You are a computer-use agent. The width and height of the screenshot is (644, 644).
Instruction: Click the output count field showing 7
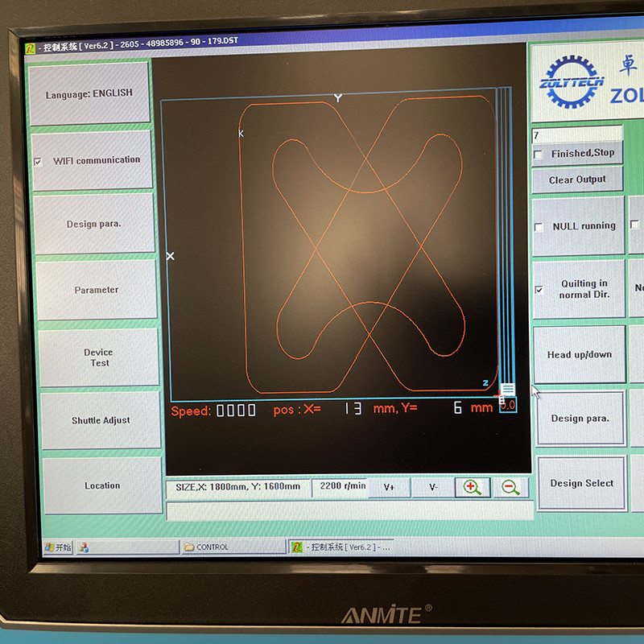coord(576,135)
